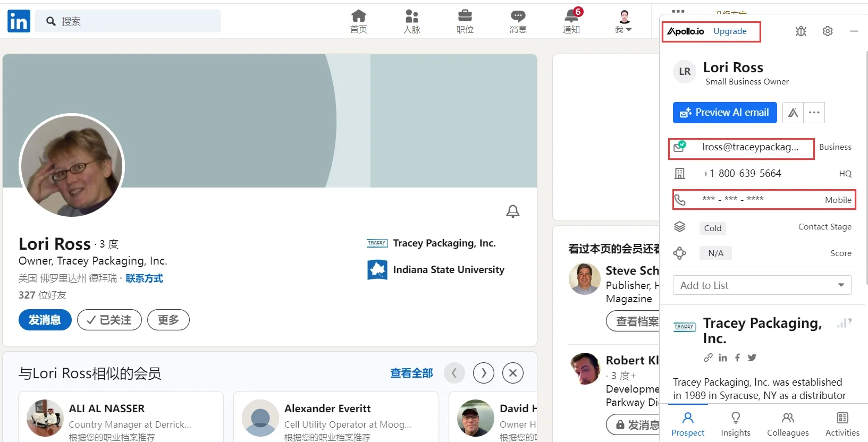Click the Apollo.io logo
This screenshot has width=868, height=442.
(686, 31)
